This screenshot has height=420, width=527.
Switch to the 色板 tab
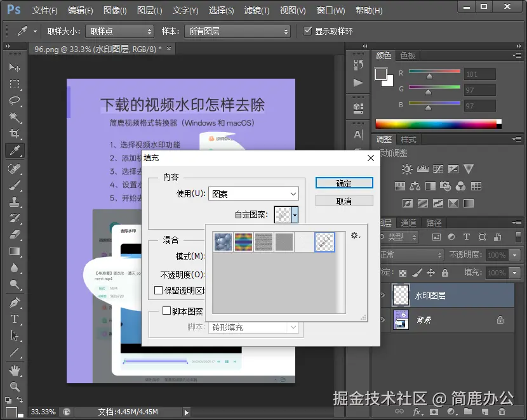(408, 56)
